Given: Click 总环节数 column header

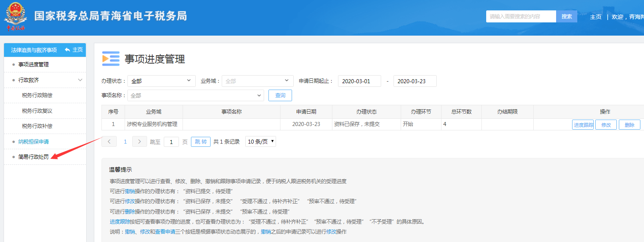Looking at the screenshot, I should pyautogui.click(x=461, y=112).
